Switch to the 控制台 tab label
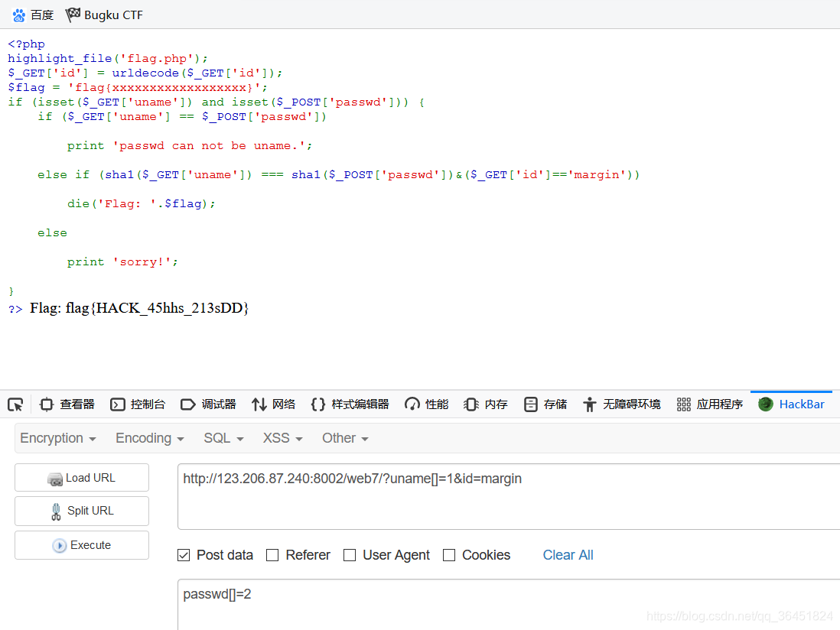Screen dimensions: 840x630 click(148, 404)
